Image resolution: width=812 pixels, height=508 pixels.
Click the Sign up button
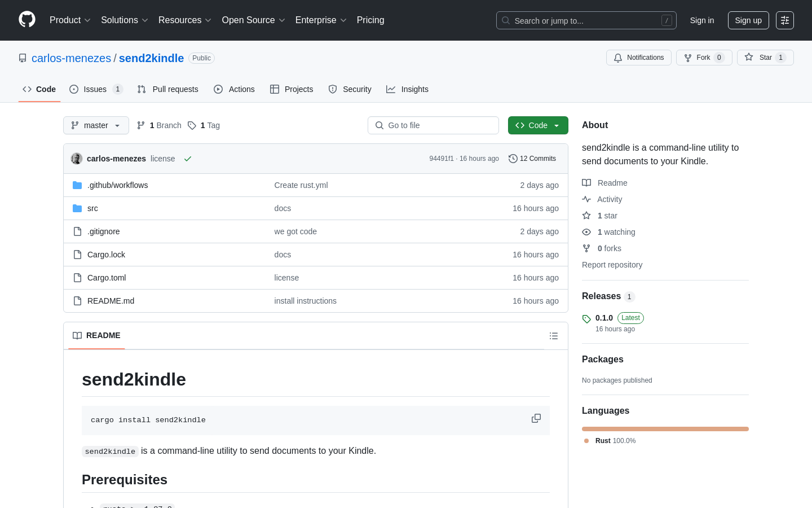point(748,20)
